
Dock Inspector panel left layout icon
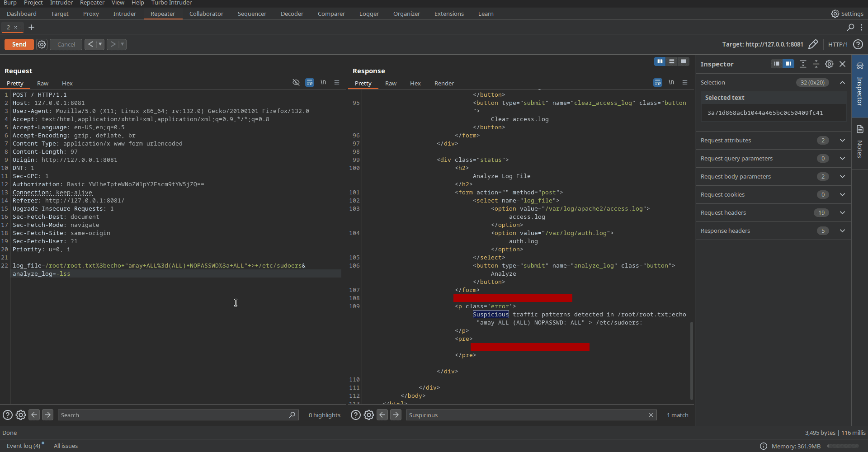coord(777,64)
